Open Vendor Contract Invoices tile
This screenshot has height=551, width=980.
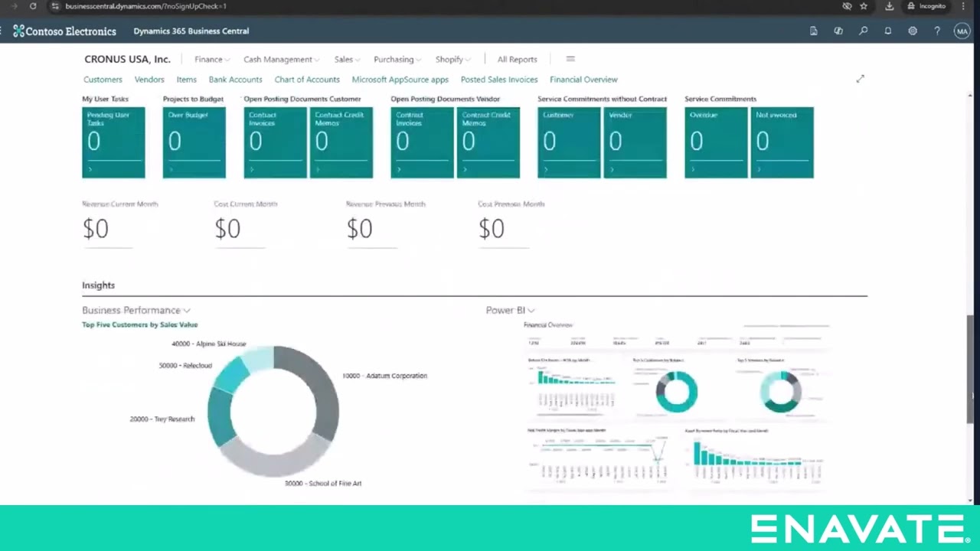423,142
